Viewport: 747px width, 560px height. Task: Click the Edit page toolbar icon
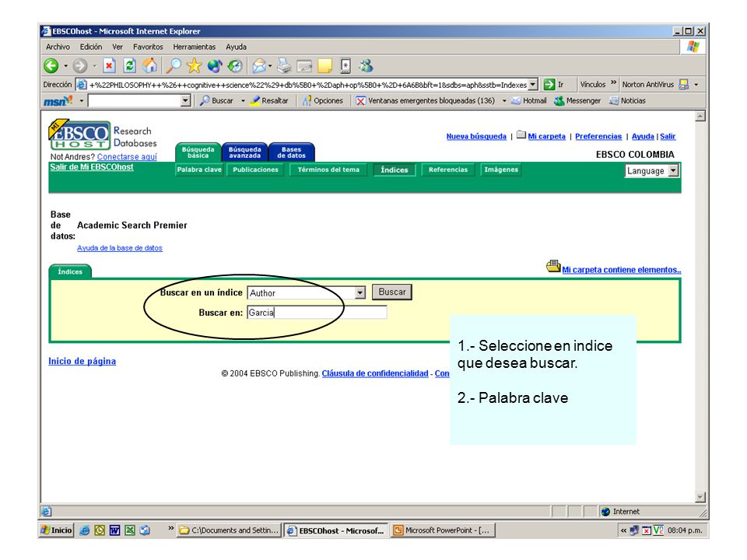pos(304,65)
